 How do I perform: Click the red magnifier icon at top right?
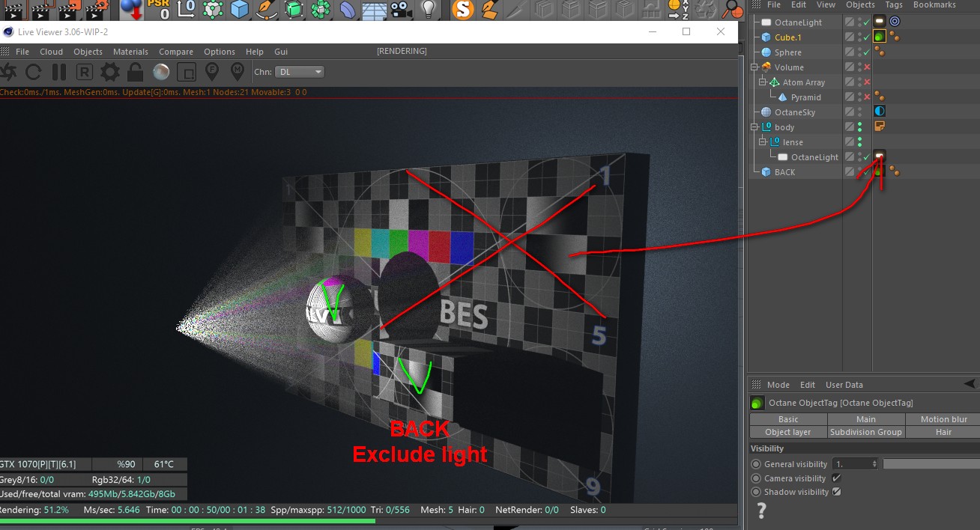point(732,9)
